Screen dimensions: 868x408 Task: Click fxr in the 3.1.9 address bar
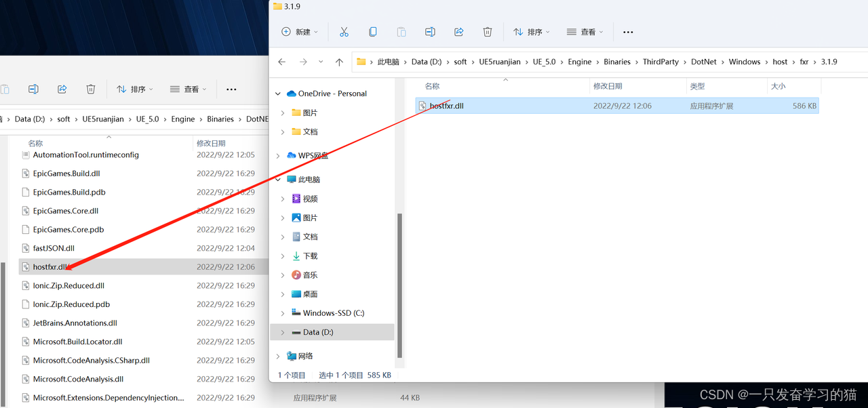coord(804,62)
